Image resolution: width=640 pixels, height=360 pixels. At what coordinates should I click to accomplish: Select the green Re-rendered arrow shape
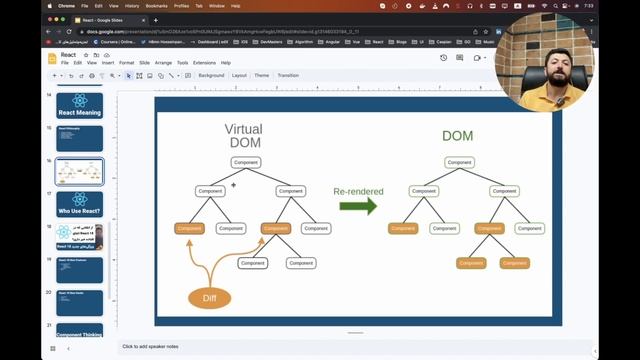pyautogui.click(x=358, y=206)
